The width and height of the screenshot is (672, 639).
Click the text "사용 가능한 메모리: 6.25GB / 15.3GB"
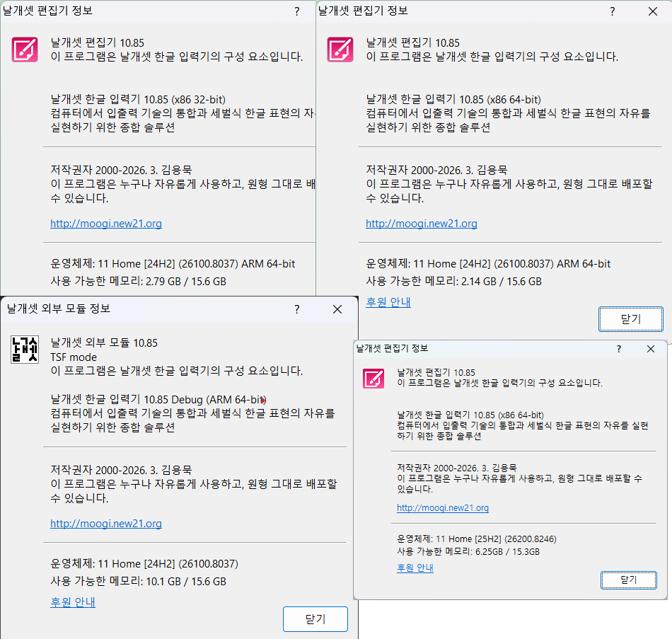(468, 551)
